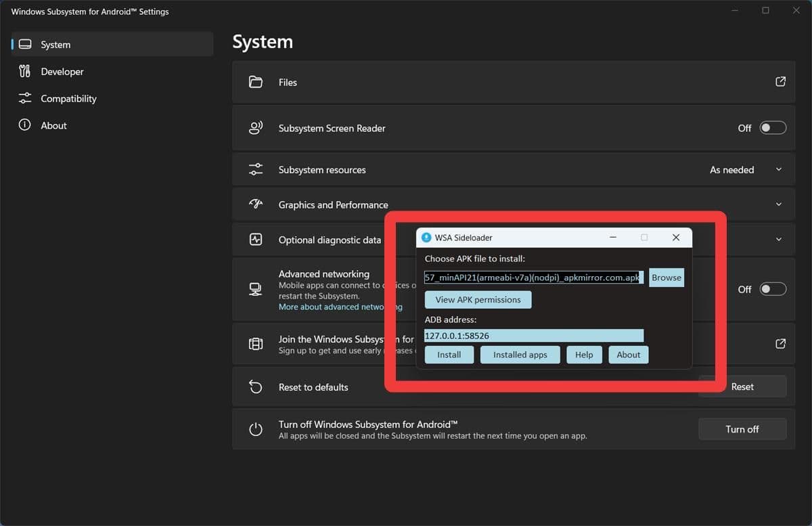Click the Reset to defaults icon
Image resolution: width=812 pixels, height=526 pixels.
255,387
